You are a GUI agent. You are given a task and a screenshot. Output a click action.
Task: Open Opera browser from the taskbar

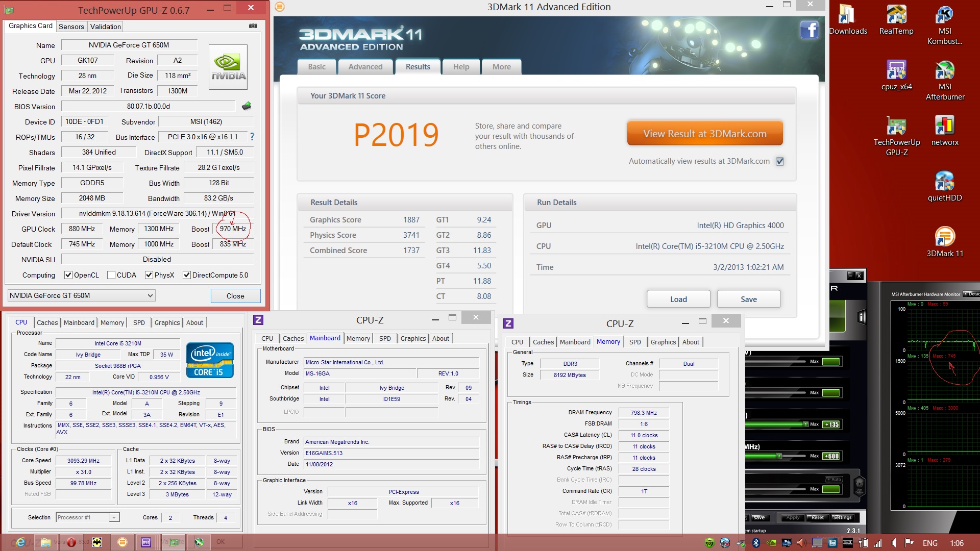point(71,542)
